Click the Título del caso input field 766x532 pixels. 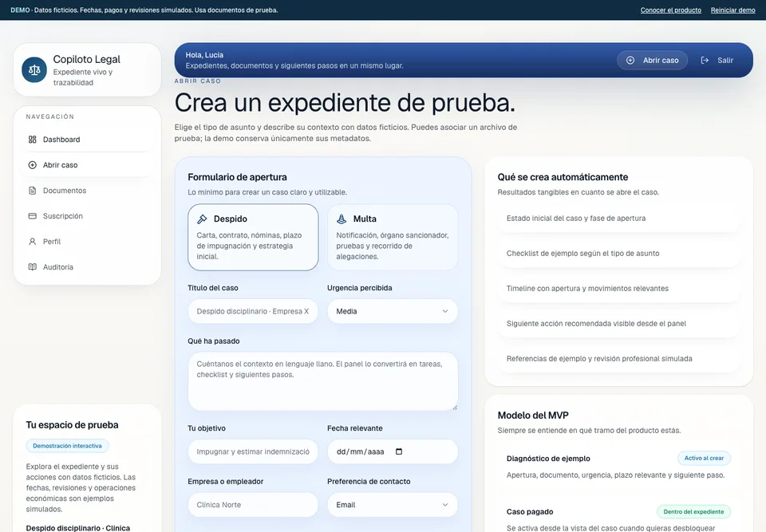pyautogui.click(x=253, y=311)
